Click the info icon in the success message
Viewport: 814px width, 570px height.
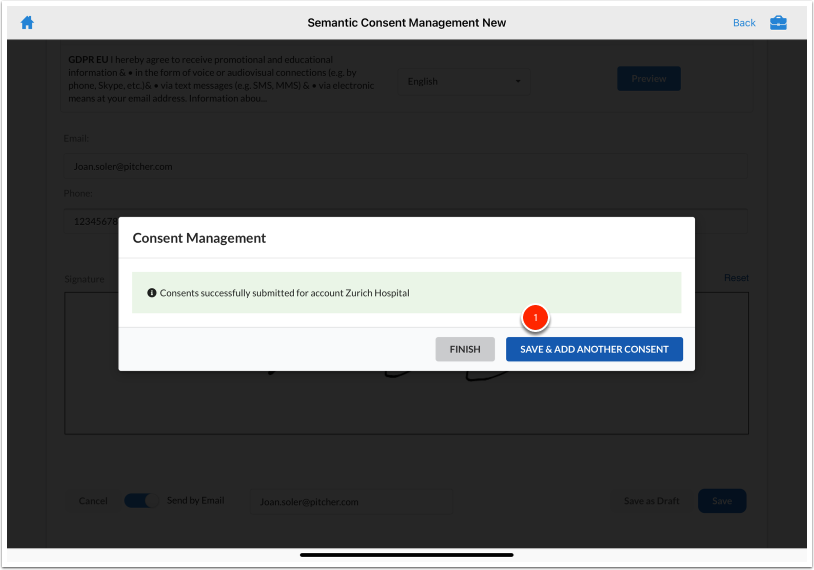tap(152, 293)
